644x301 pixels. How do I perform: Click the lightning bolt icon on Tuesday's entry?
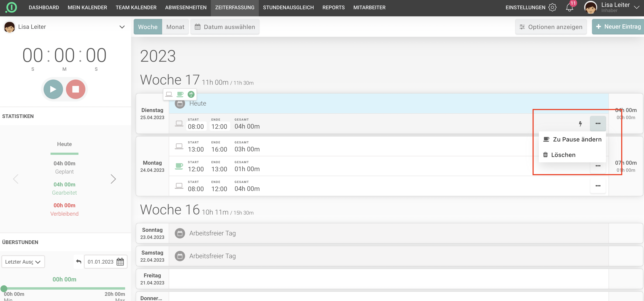(580, 123)
